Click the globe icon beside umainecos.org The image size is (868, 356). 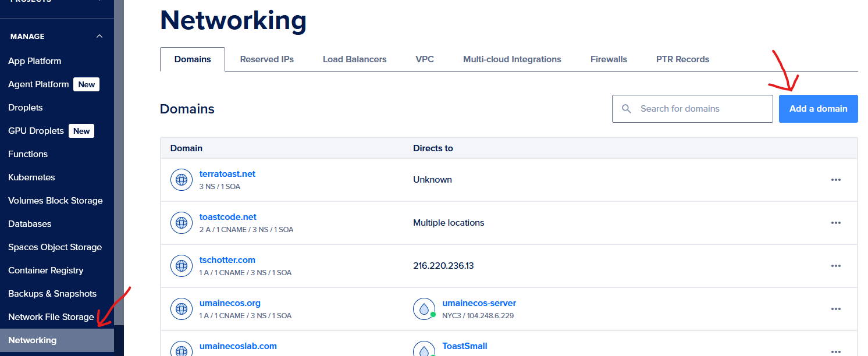pyautogui.click(x=182, y=309)
